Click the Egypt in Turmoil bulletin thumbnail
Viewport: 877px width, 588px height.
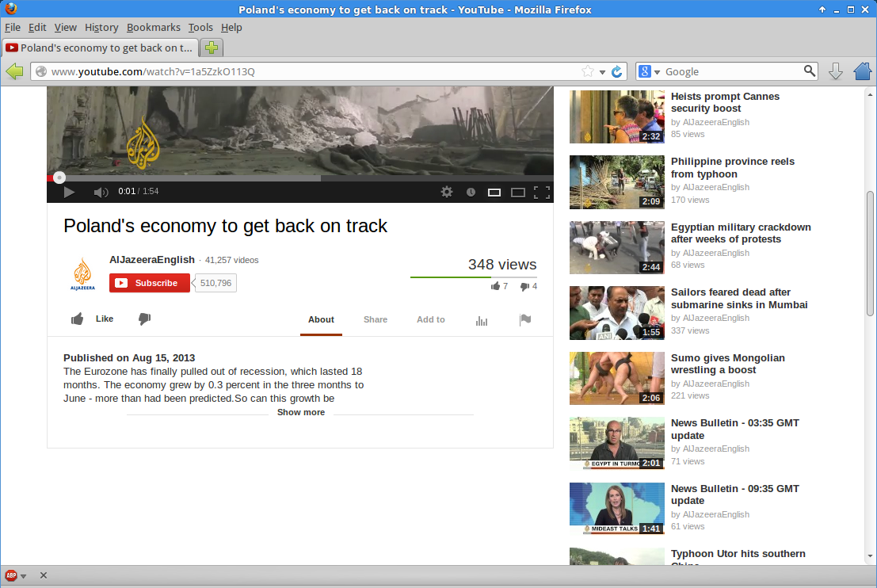pos(617,444)
